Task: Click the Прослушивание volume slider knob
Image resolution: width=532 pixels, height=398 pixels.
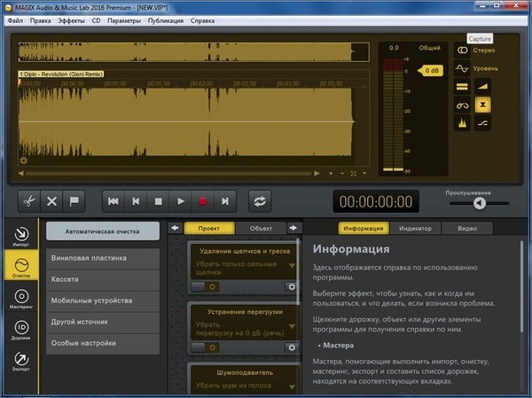Action: [480, 202]
